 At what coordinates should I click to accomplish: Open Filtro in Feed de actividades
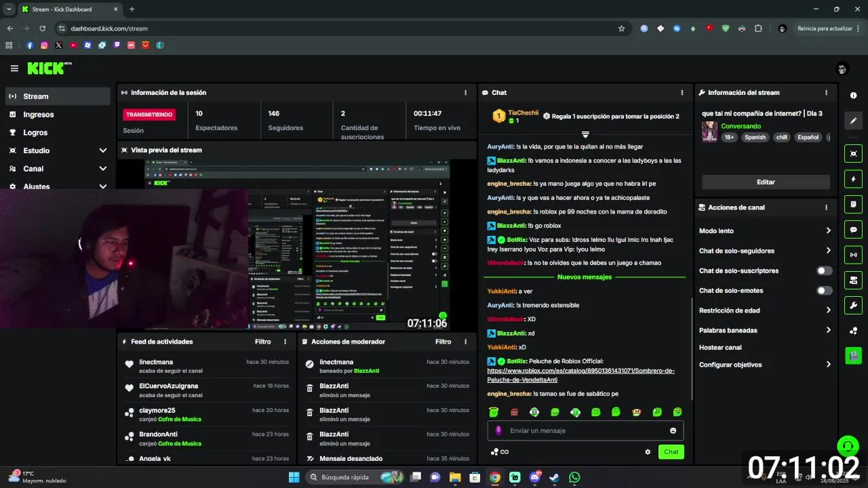[x=262, y=342]
